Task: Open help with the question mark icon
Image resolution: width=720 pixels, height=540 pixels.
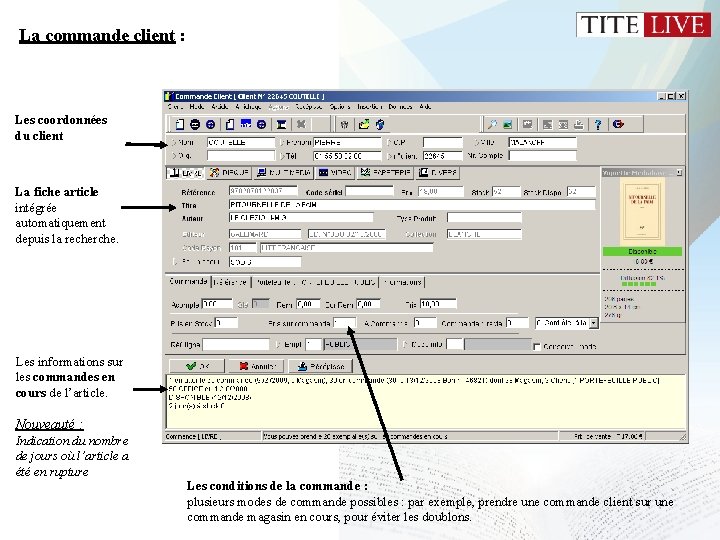Action: (597, 124)
